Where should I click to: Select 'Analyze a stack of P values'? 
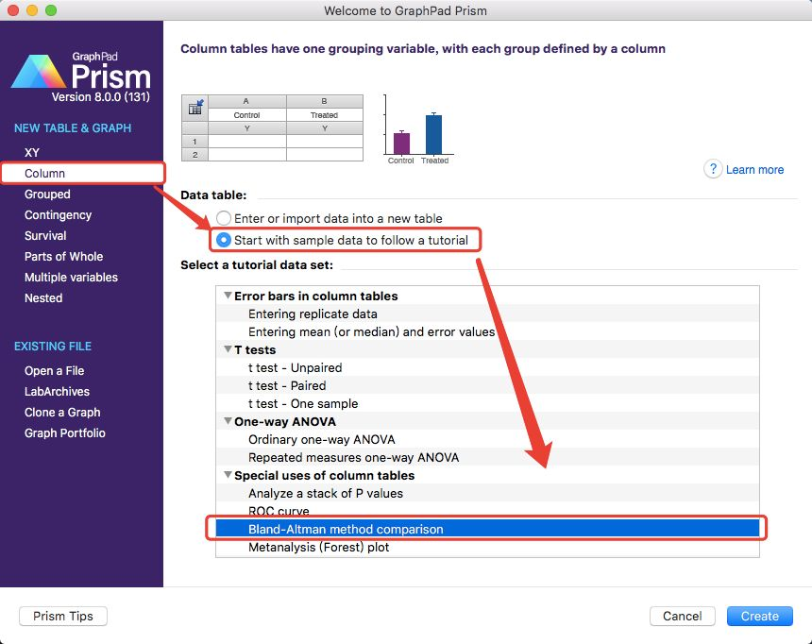point(487,493)
